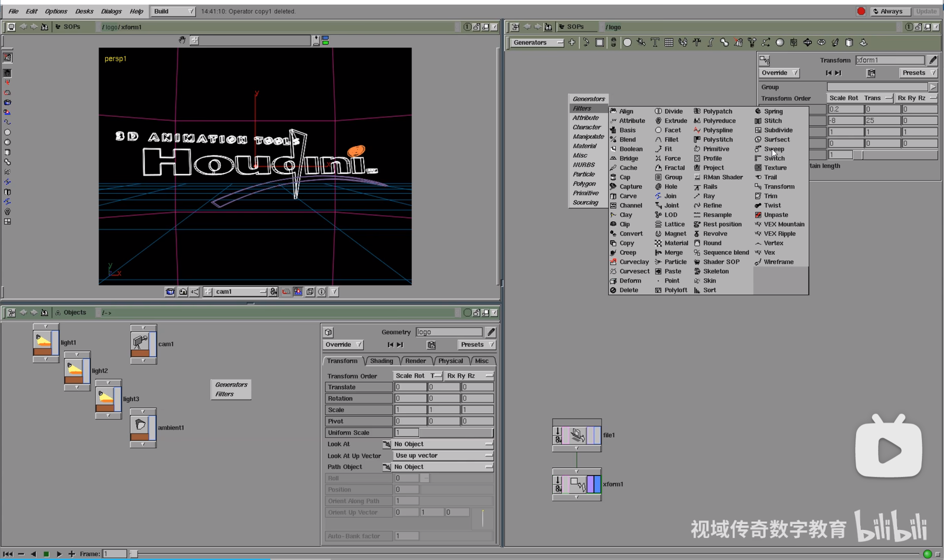
Task: Select the text generator 'T' icon in SOPs toolbar
Action: [x=655, y=42]
